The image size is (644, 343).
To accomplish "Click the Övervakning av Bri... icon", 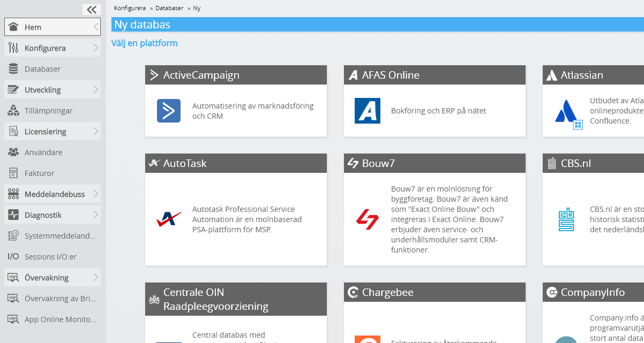I will 14,298.
